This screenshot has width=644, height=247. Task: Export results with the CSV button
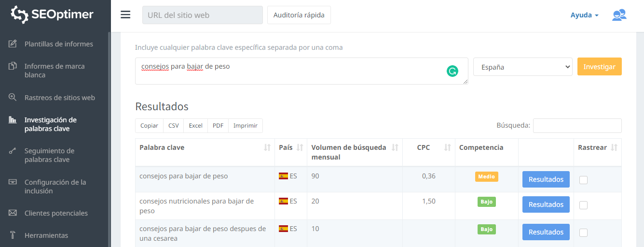click(174, 126)
